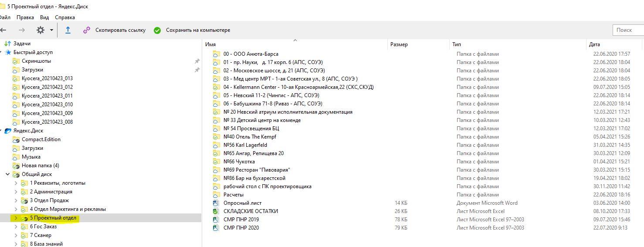Select the №56 Karl Lagerfeld folder

tap(245, 145)
